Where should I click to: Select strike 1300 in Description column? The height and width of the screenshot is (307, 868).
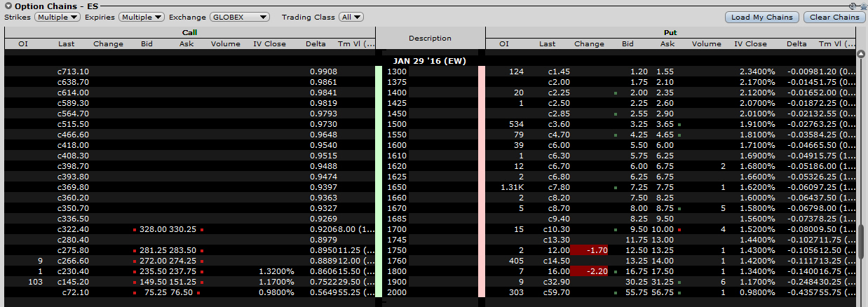pos(396,71)
